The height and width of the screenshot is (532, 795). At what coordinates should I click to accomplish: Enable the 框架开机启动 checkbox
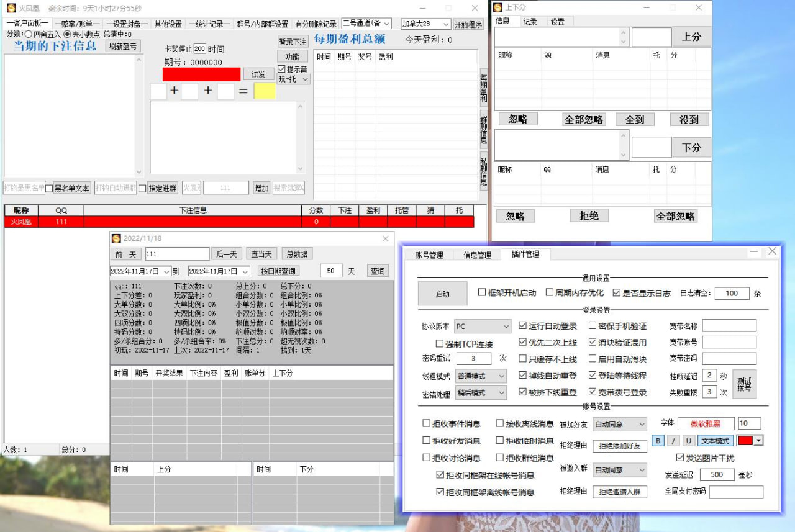pos(482,293)
